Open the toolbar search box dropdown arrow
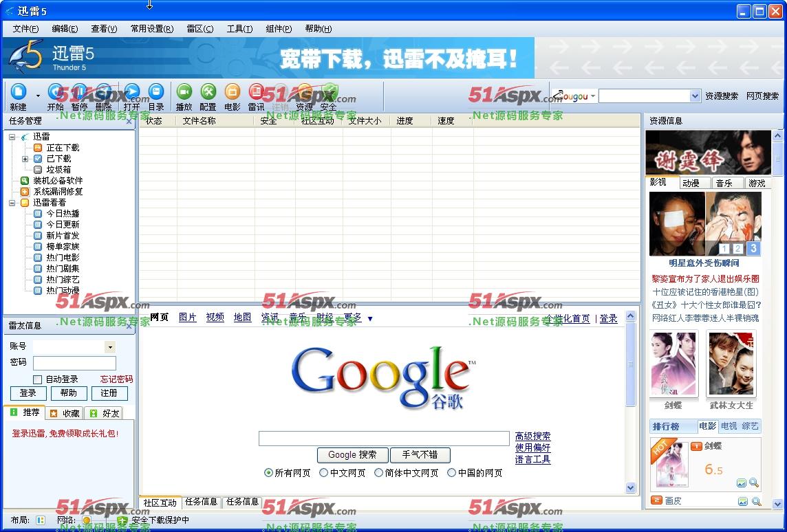Image resolution: width=787 pixels, height=532 pixels. click(695, 96)
